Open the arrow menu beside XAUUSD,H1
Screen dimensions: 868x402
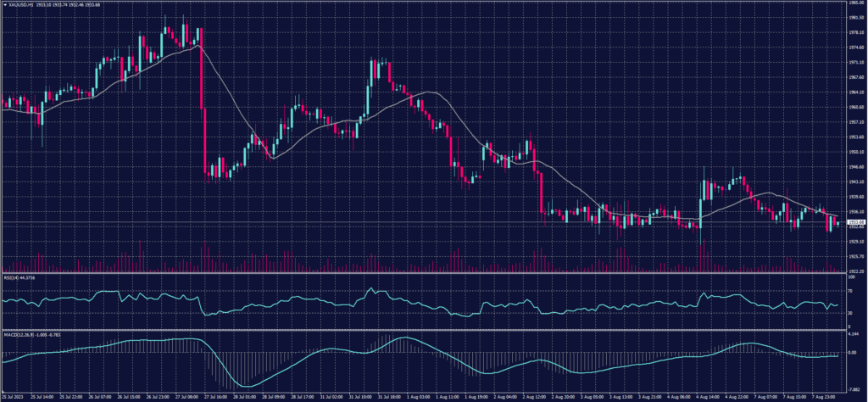coord(3,4)
